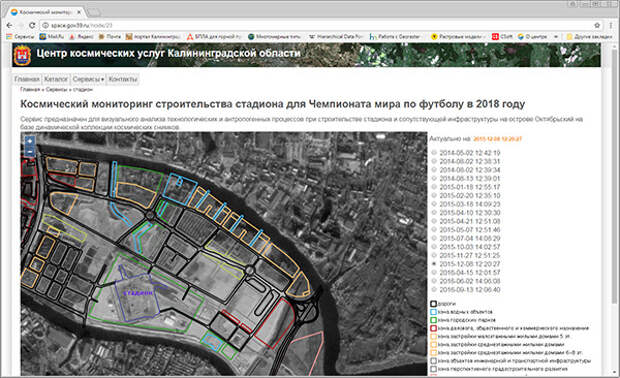Select the 2015-04-21 12:51:08 image date
620x378 pixels.
click(434, 221)
